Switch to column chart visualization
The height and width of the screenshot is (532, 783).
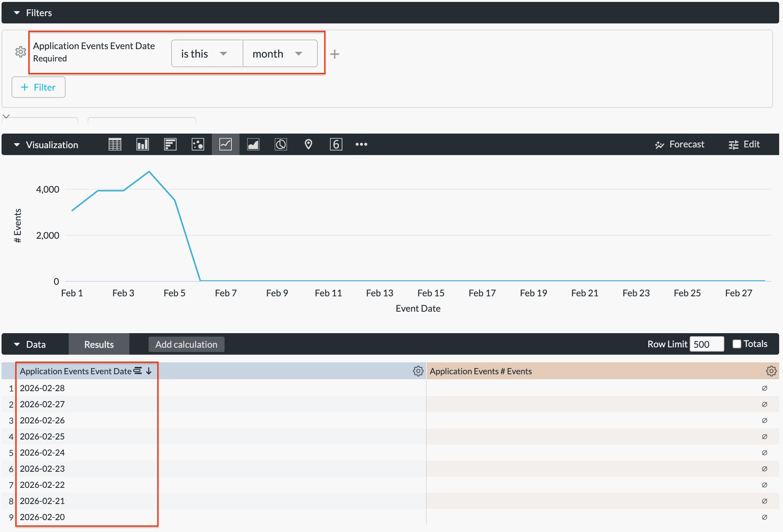coord(142,144)
